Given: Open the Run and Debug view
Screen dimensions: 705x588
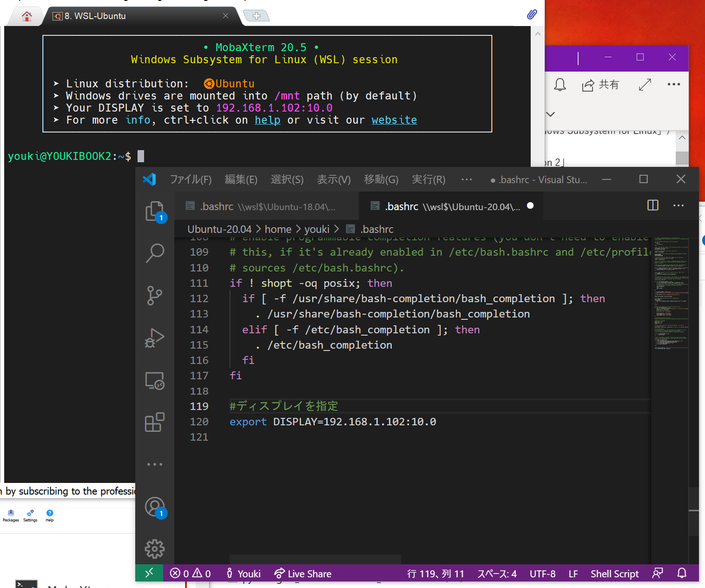Looking at the screenshot, I should pos(155,338).
